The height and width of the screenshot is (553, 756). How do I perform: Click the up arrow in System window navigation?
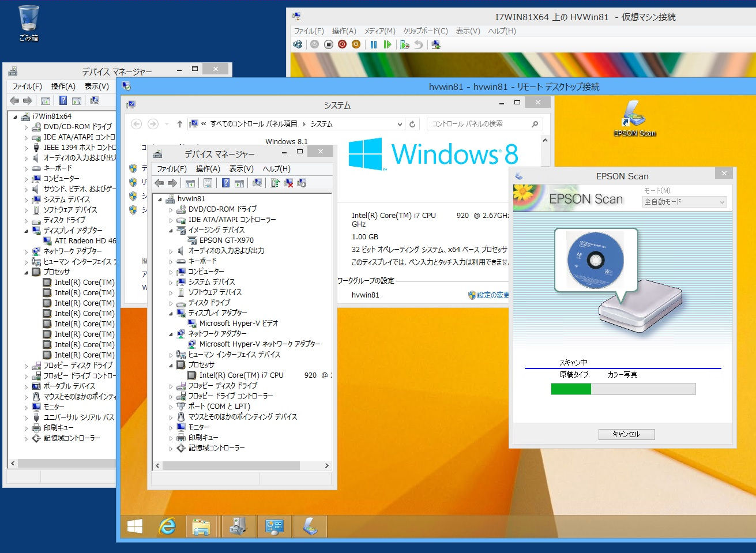point(180,124)
